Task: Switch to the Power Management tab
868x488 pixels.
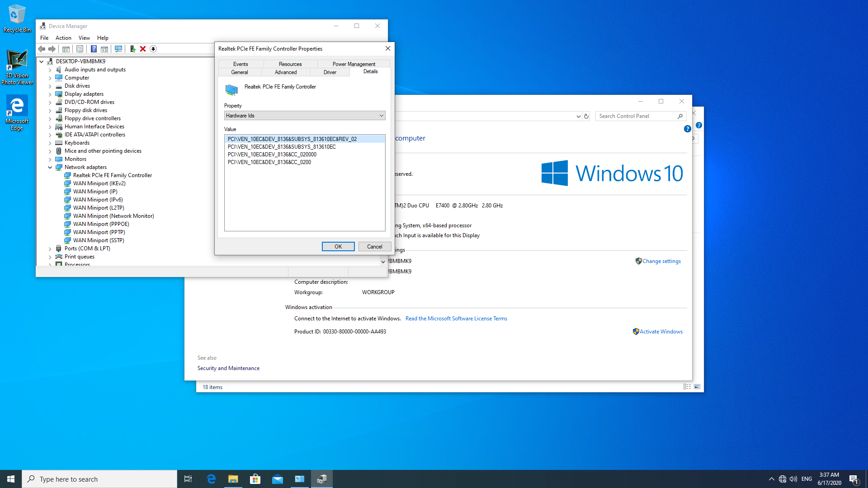Action: click(x=354, y=64)
